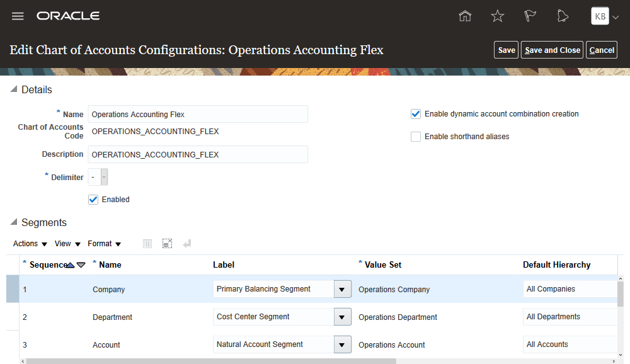Open the Watchlist flag icon
This screenshot has width=630, height=364.
tap(530, 16)
